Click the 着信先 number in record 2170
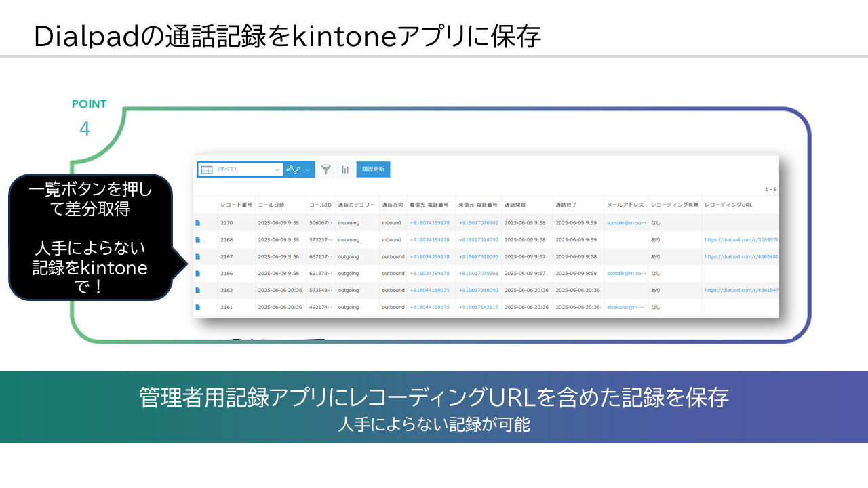The image size is (868, 488). 430,222
